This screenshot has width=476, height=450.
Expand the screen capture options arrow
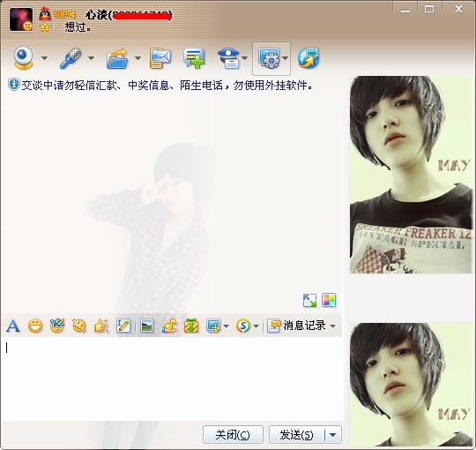226,326
